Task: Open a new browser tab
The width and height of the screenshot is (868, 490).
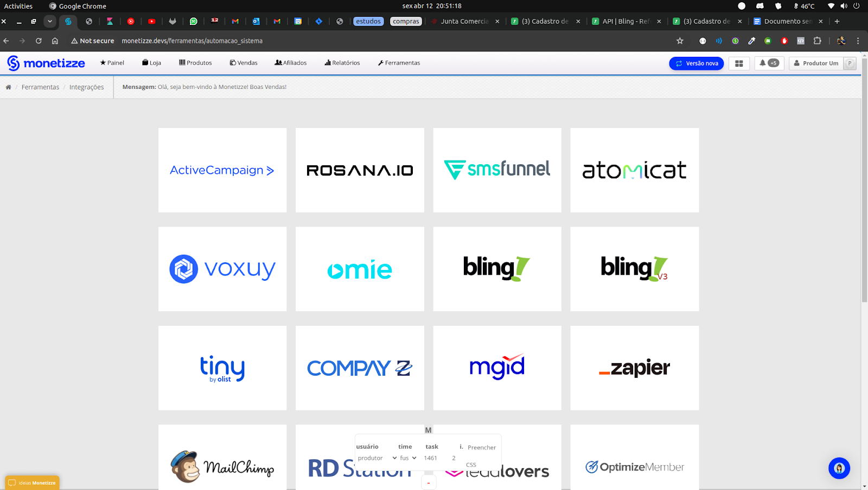Action: click(x=837, y=22)
